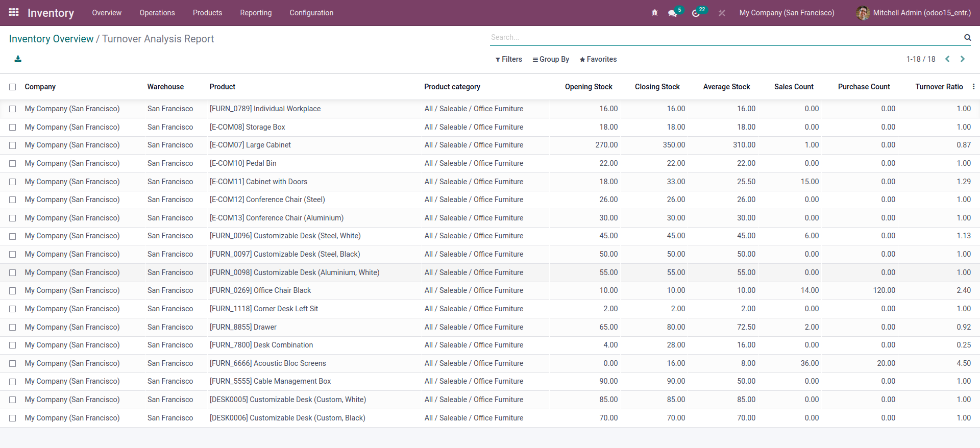This screenshot has height=448, width=980.
Task: Open the Products menu
Action: coord(207,13)
